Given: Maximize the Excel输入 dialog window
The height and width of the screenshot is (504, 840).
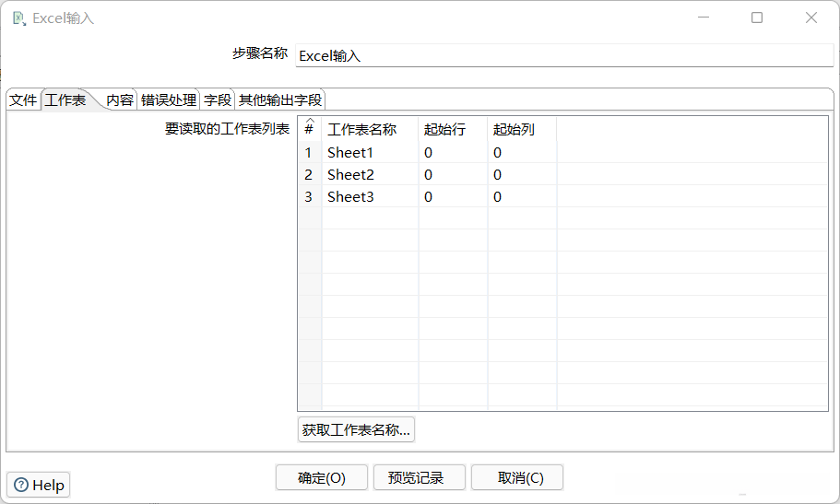Looking at the screenshot, I should coord(757,18).
